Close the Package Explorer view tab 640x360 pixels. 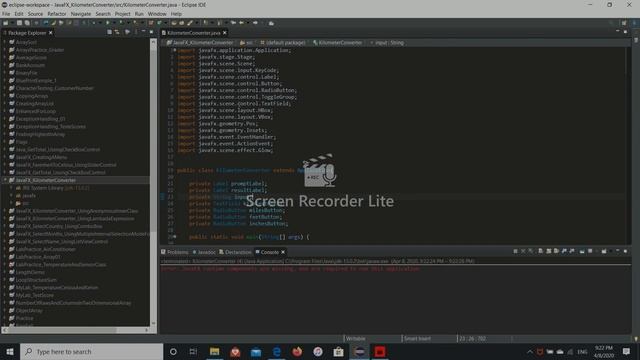(x=51, y=33)
